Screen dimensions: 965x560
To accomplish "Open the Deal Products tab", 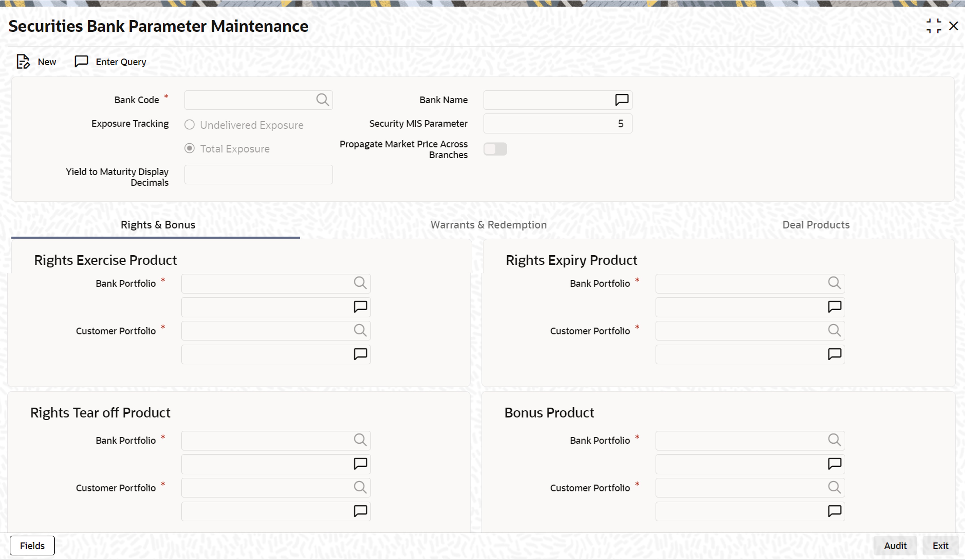I will point(816,225).
